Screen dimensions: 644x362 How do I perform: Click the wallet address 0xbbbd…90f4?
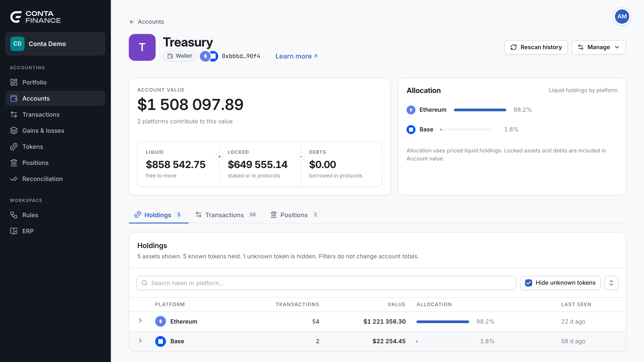coord(241,56)
